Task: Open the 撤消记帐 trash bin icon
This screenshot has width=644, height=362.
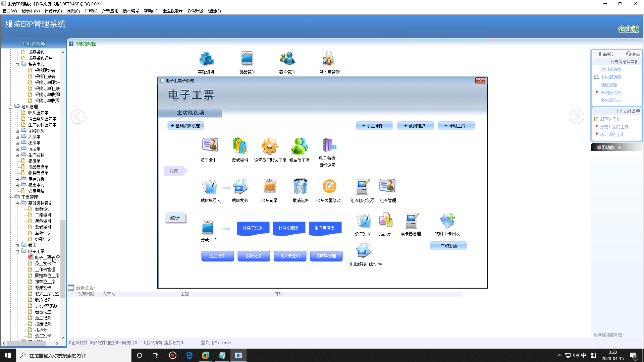Action: point(300,186)
